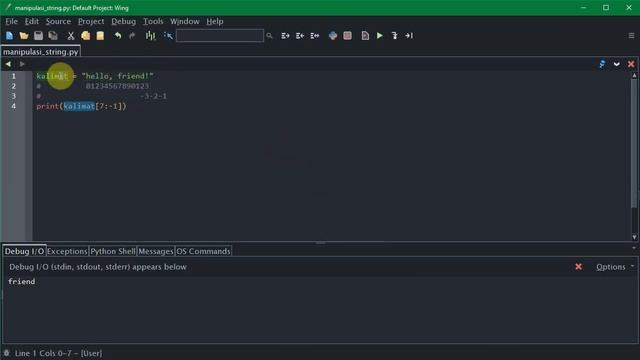Click the string "hello, friend!" on line 1
This screenshot has height=360, width=640.
118,76
